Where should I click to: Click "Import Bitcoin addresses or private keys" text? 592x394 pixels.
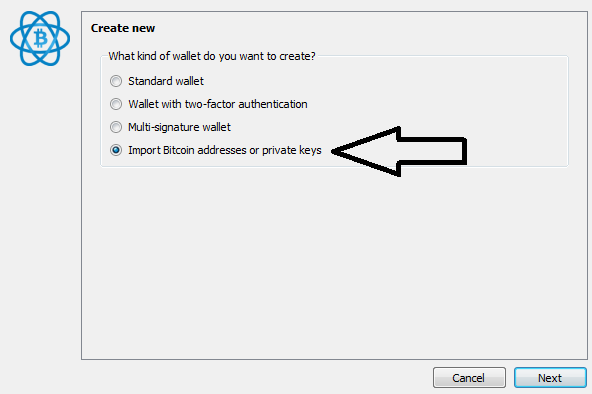(x=225, y=150)
